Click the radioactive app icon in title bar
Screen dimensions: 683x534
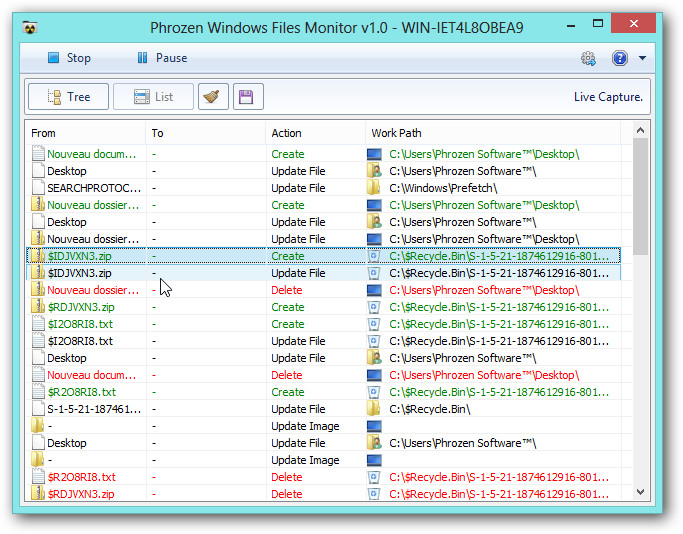point(30,28)
